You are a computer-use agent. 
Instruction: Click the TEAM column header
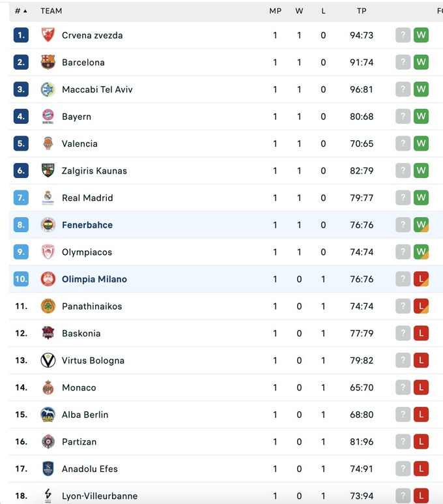51,11
